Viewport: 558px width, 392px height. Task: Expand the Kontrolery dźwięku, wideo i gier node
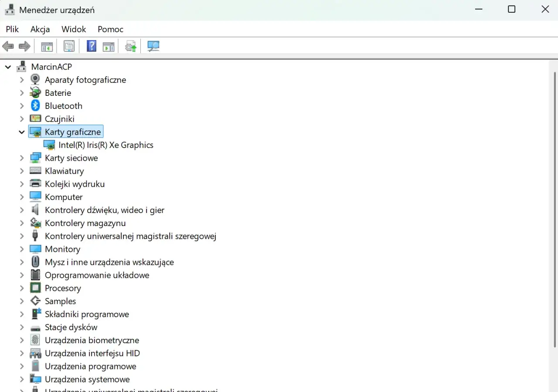pyautogui.click(x=22, y=210)
